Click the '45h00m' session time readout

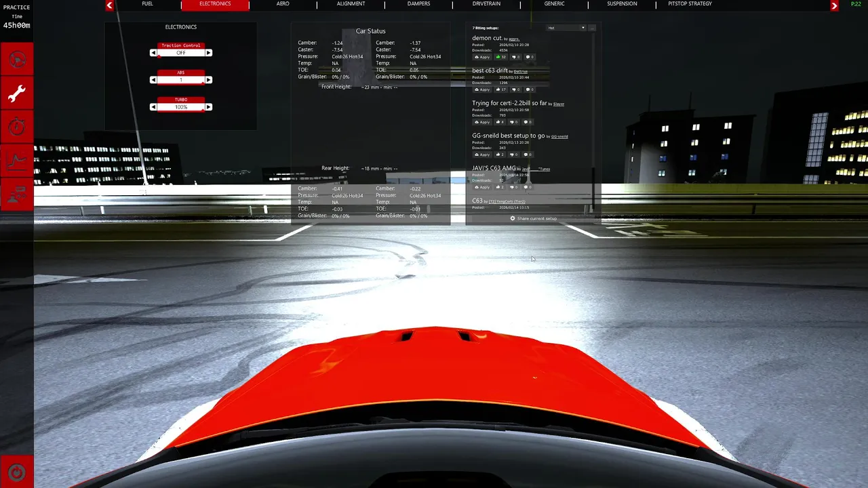[16, 26]
